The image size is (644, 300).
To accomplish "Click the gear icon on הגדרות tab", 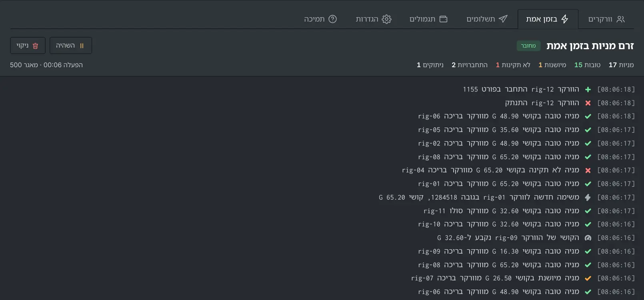I will tap(386, 19).
